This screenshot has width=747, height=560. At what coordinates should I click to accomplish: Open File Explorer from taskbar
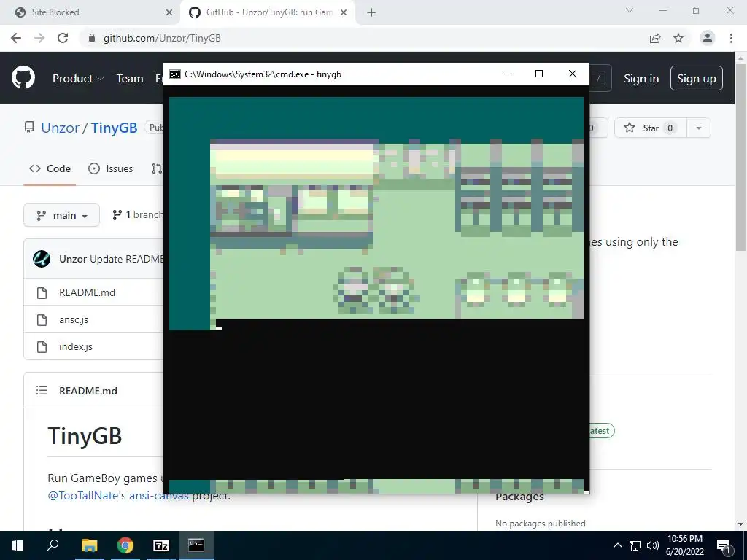click(89, 545)
